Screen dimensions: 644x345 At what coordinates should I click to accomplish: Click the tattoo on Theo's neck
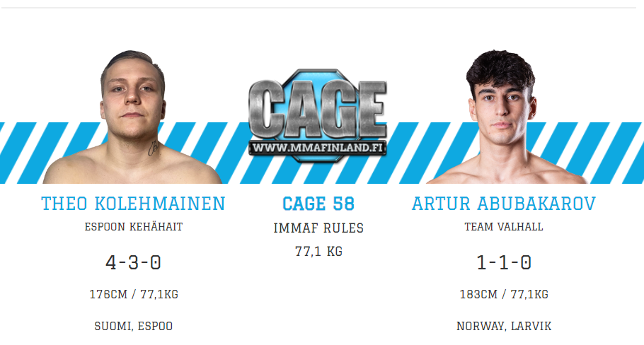153,148
